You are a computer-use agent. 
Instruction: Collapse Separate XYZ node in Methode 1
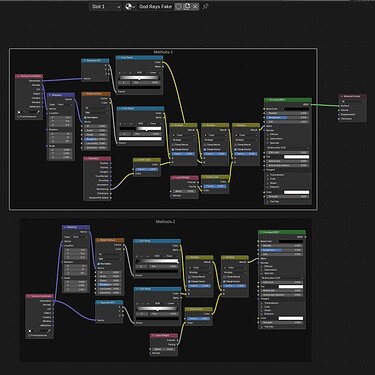click(84, 61)
